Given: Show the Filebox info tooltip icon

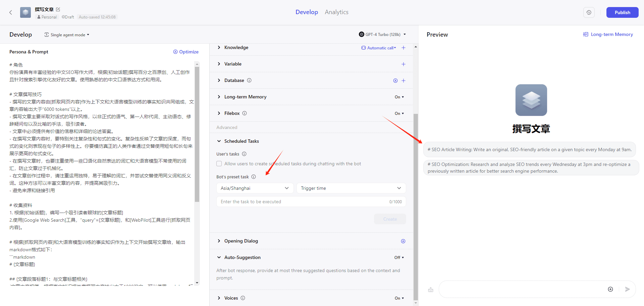Looking at the screenshot, I should [245, 113].
